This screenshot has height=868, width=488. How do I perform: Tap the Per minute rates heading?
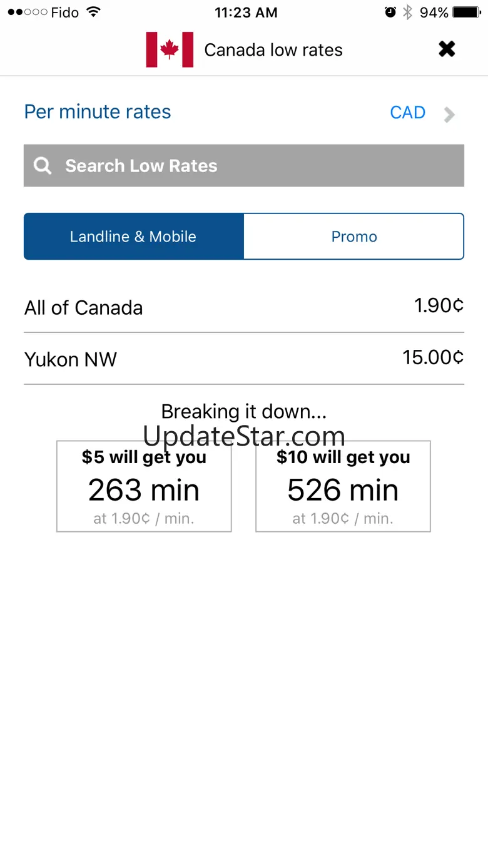pos(98,112)
